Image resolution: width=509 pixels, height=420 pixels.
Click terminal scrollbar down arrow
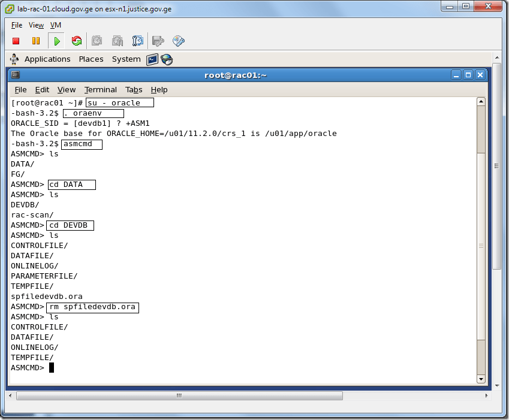(481, 379)
